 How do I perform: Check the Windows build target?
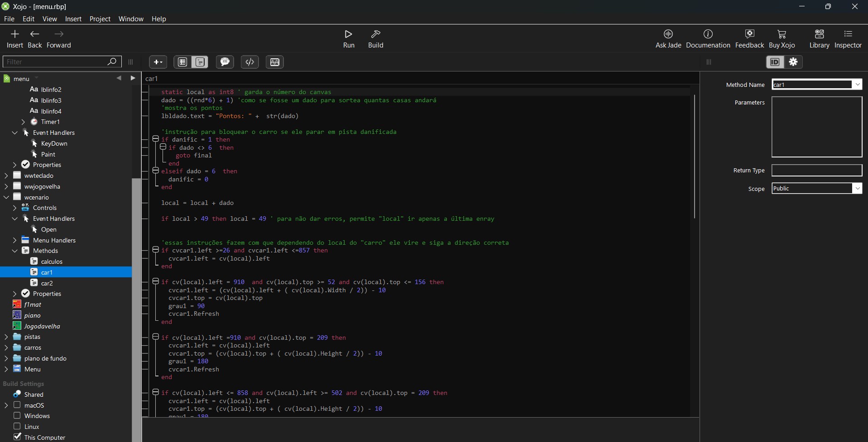click(x=17, y=415)
